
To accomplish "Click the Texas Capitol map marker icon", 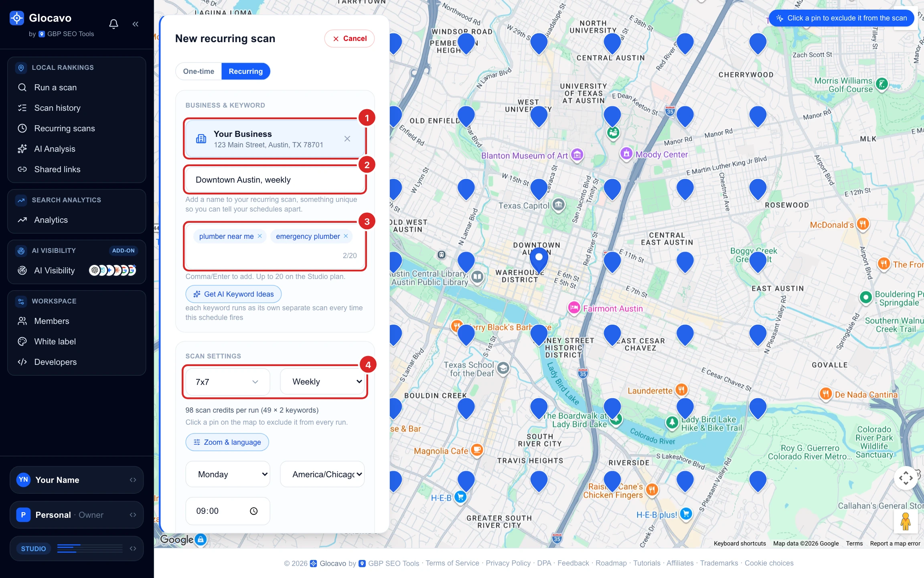I will pos(559,205).
